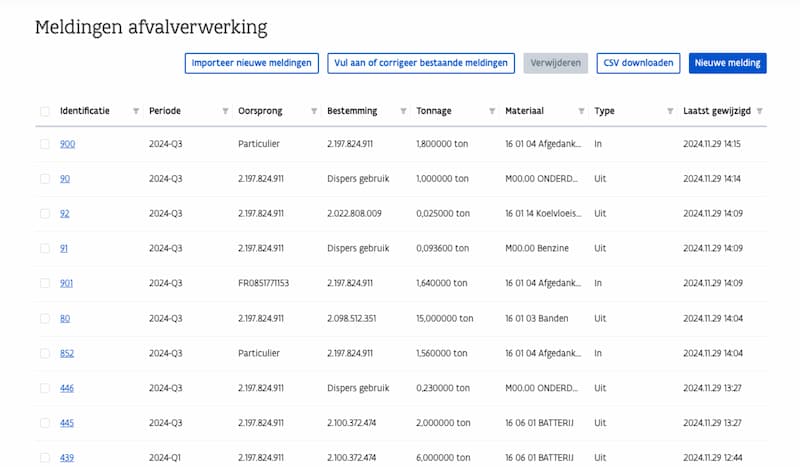
Task: Open filter icon on Oorsprong column
Action: tap(314, 111)
